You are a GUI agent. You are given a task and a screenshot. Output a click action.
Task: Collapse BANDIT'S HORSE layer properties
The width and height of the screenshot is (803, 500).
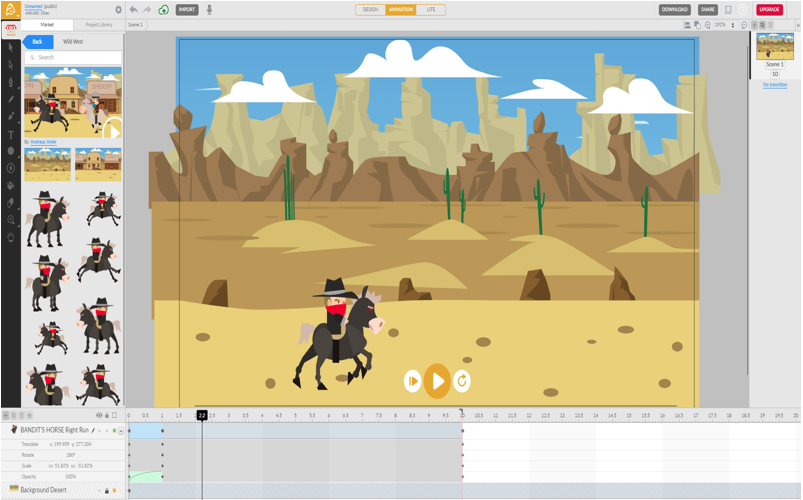click(x=121, y=431)
